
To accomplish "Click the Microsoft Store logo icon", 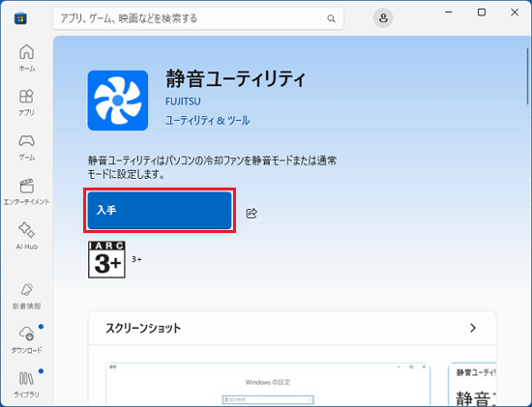I will coord(20,18).
